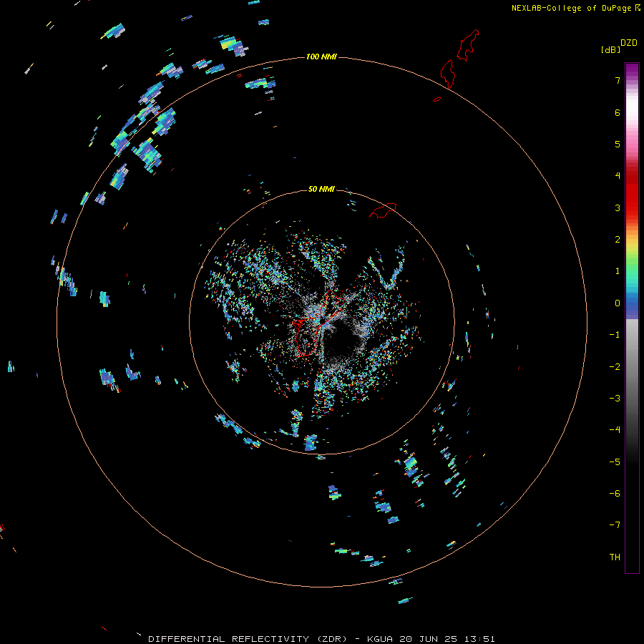Click the red Guam island outline at center
The width and height of the screenshot is (644, 644).
(x=318, y=324)
